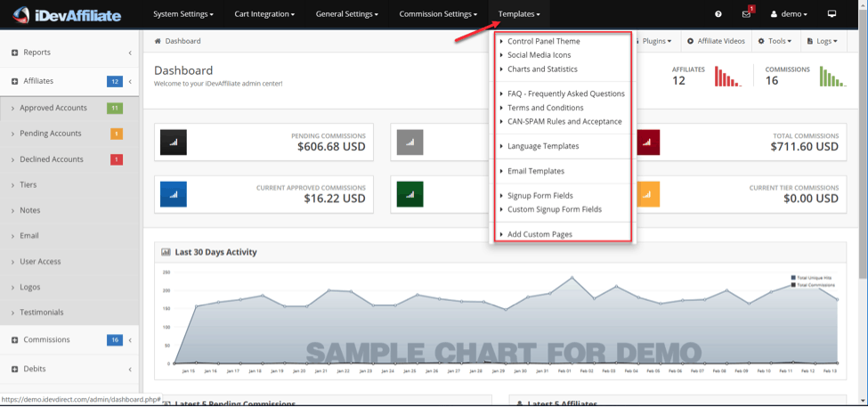Viewport: 868px width, 407px height.
Task: Open Email Templates menu entry
Action: (x=536, y=171)
